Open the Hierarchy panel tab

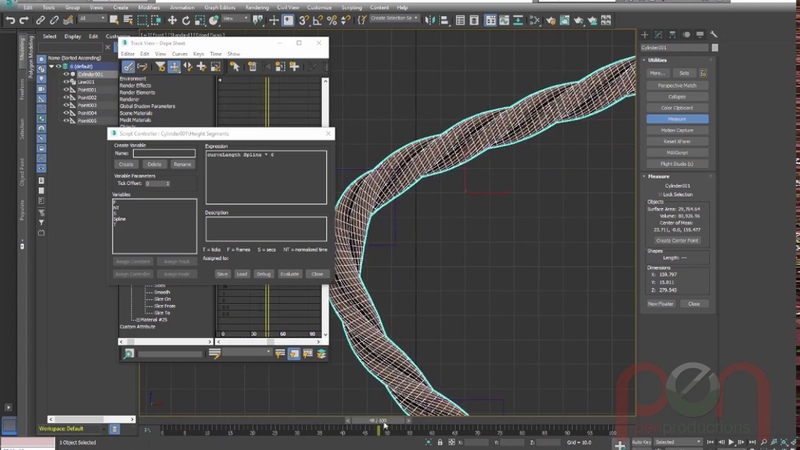[x=672, y=35]
